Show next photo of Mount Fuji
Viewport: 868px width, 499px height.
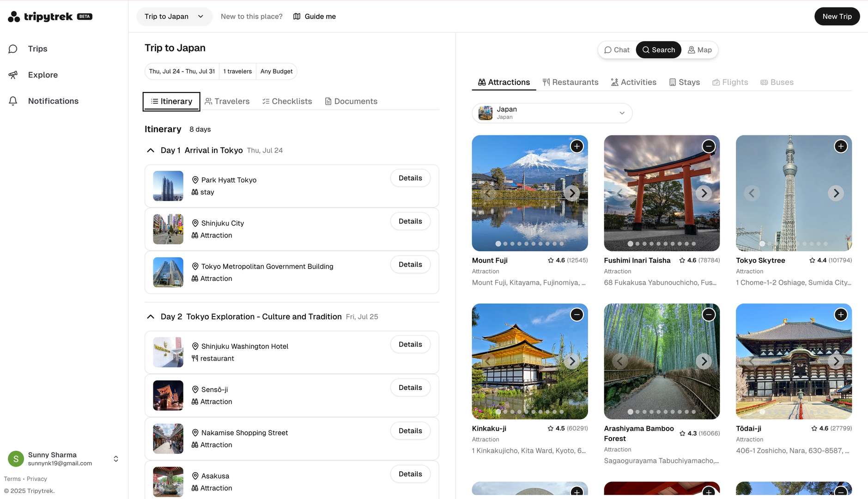pos(572,193)
